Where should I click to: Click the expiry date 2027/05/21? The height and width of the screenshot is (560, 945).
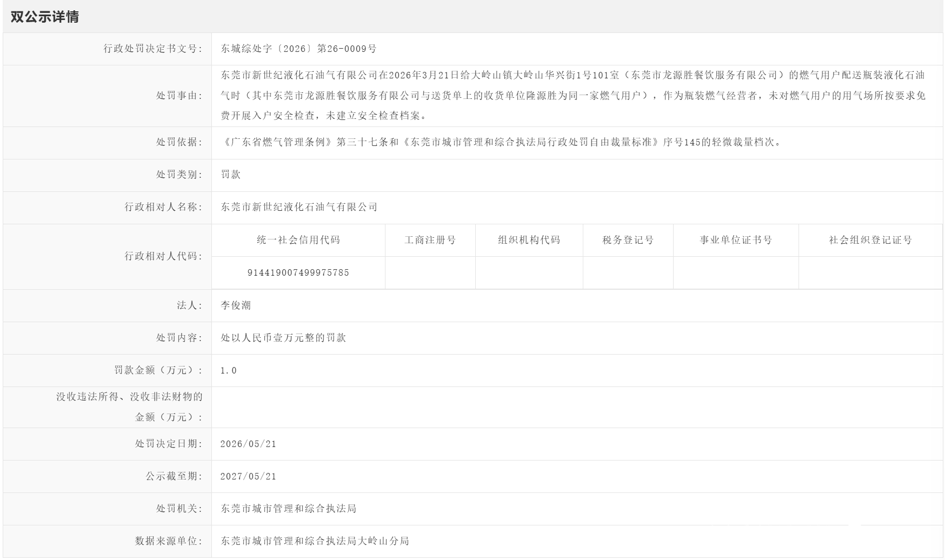point(249,477)
